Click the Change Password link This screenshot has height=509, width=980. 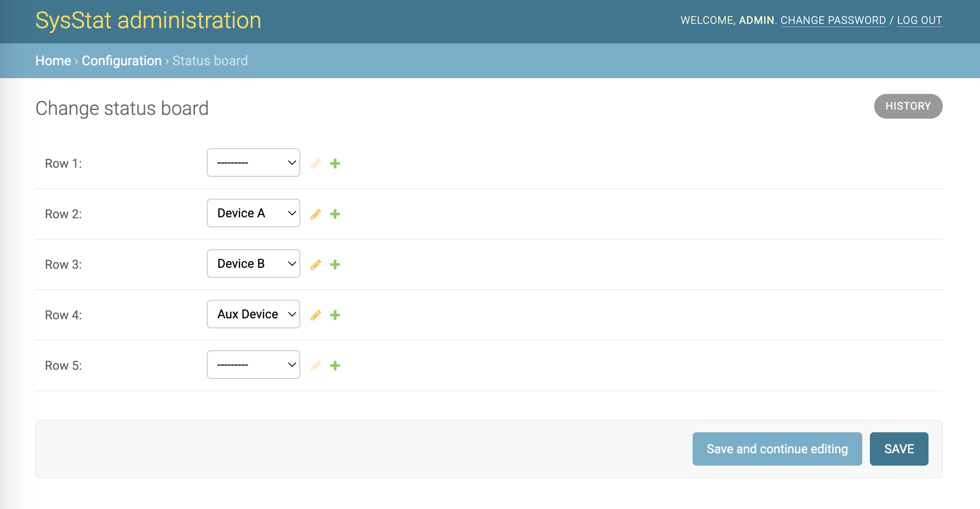(833, 20)
